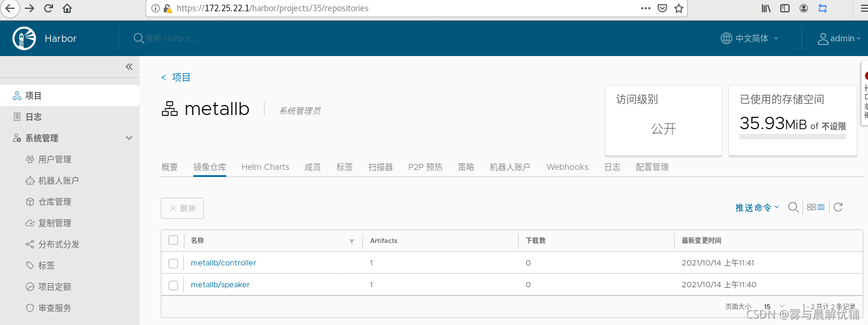Image resolution: width=868 pixels, height=325 pixels.
Task: Open the 推送命令 dropdown
Action: (x=757, y=207)
